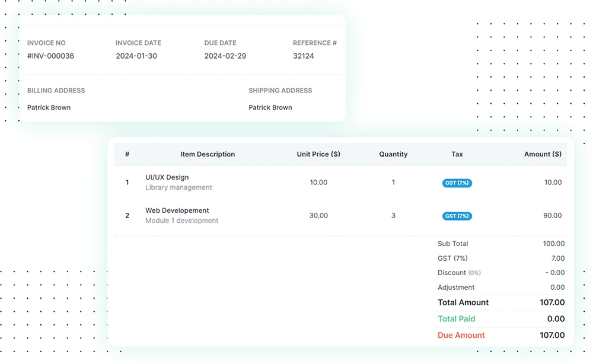Select the Adjustment row

456,288
